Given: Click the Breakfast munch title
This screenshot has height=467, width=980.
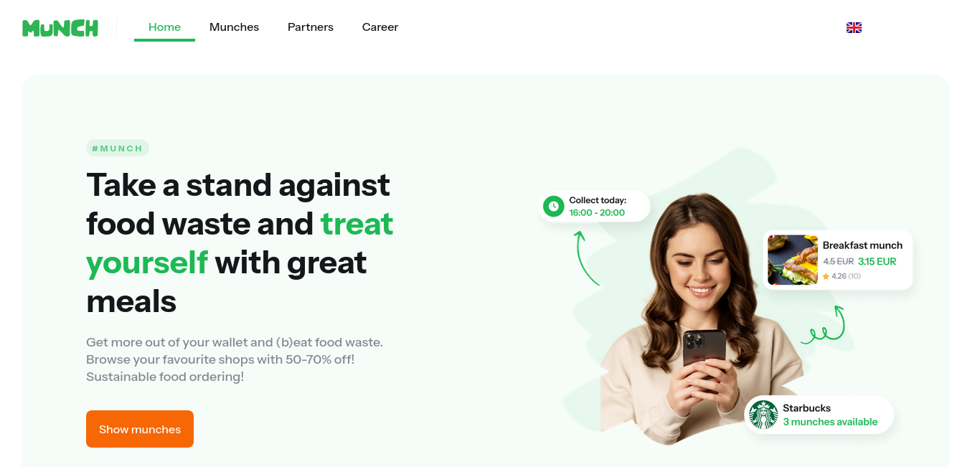Looking at the screenshot, I should pos(862,245).
